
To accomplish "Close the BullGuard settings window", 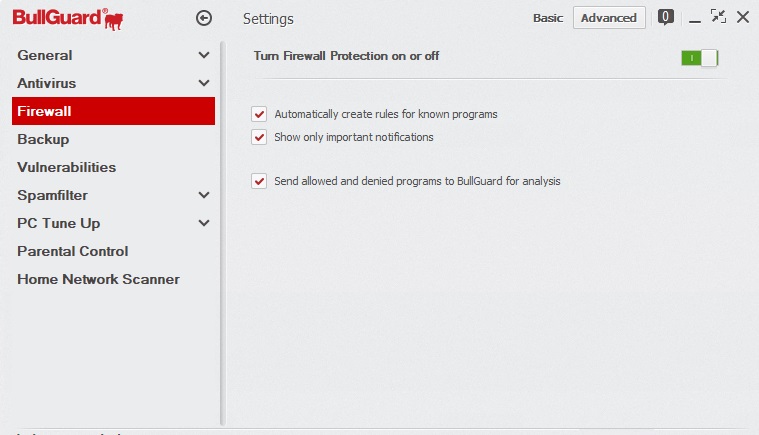I will (x=743, y=17).
